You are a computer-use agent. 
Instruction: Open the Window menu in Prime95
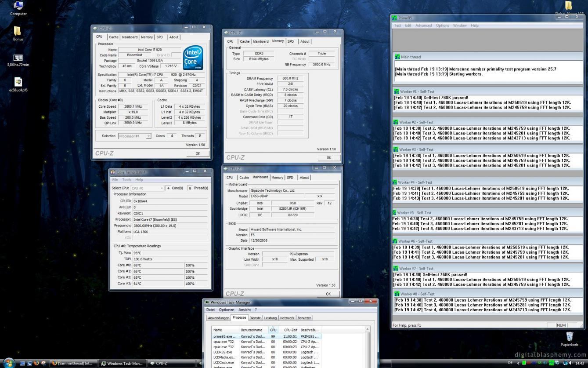tap(460, 26)
